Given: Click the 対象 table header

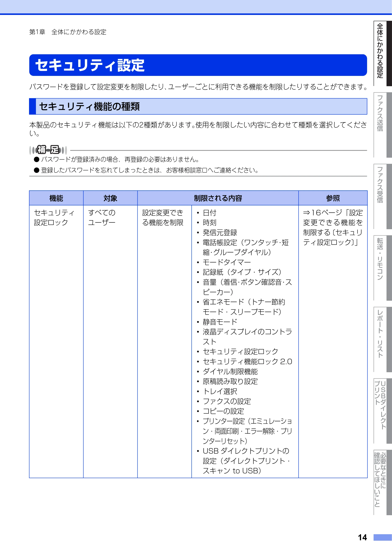Looking at the screenshot, I should 110,198.
